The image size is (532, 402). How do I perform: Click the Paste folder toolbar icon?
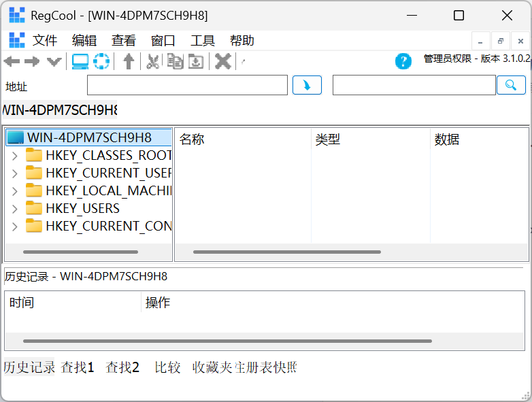coord(196,61)
